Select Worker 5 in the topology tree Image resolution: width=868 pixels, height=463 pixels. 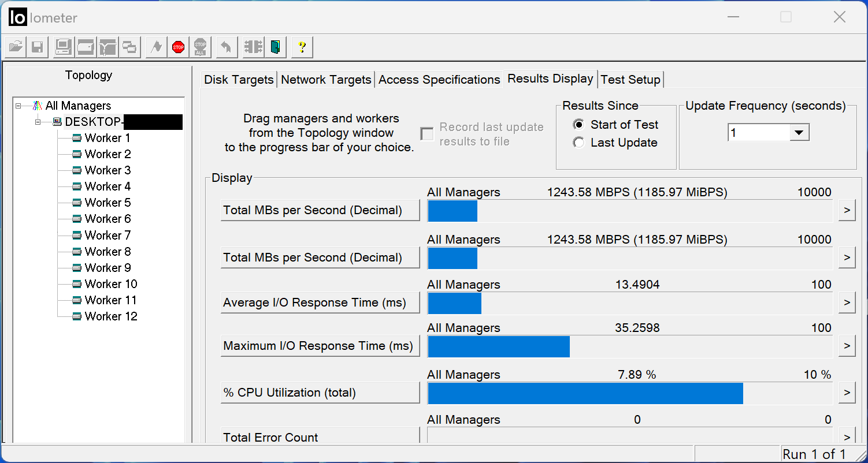coord(107,203)
